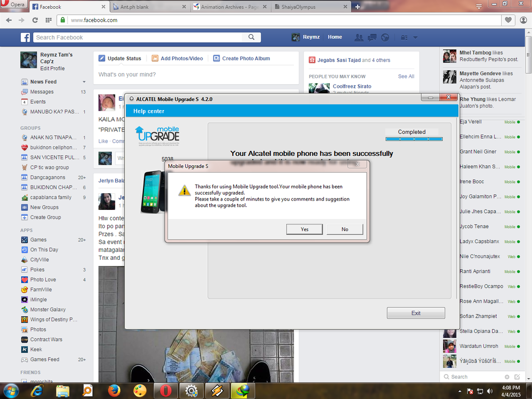
Task: Open Firefox from the taskbar
Action: pyautogui.click(x=114, y=390)
